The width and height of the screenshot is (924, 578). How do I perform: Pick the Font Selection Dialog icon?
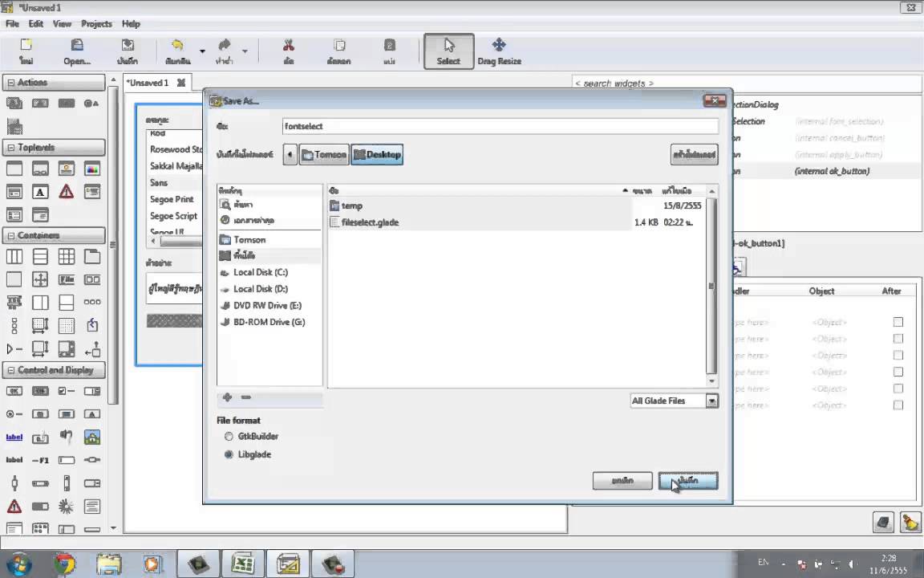40,192
